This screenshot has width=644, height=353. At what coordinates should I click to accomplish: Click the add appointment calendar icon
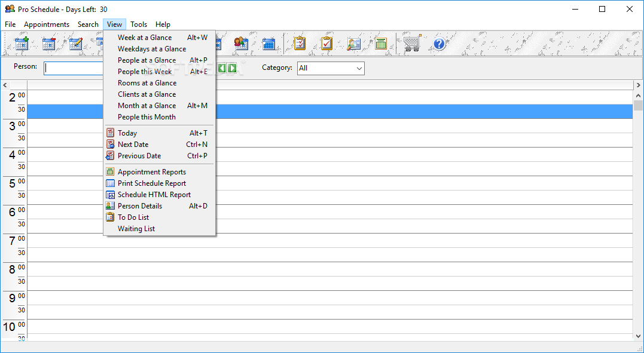tap(22, 43)
